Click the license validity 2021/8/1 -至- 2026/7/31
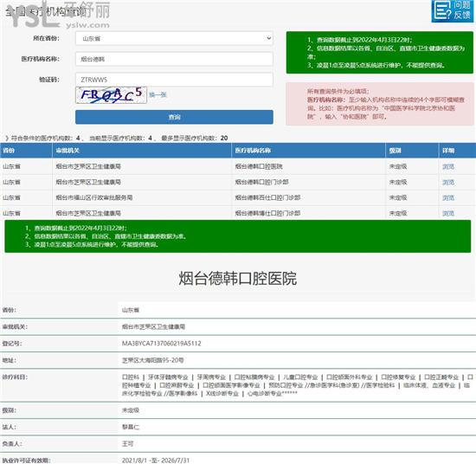 pos(156,461)
